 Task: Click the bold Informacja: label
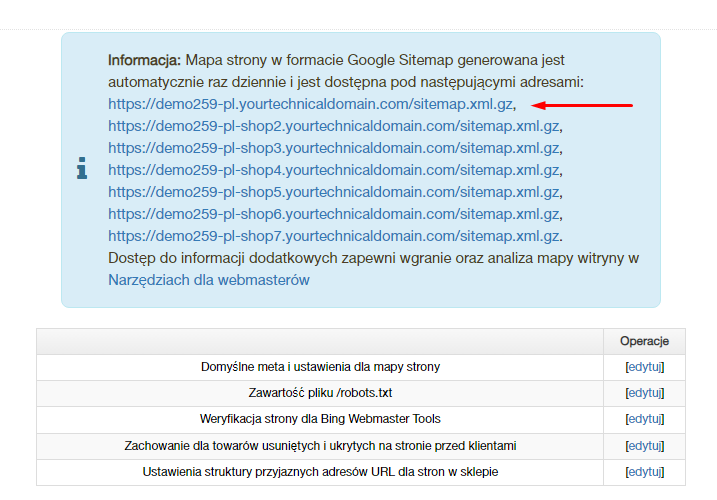pos(144,60)
